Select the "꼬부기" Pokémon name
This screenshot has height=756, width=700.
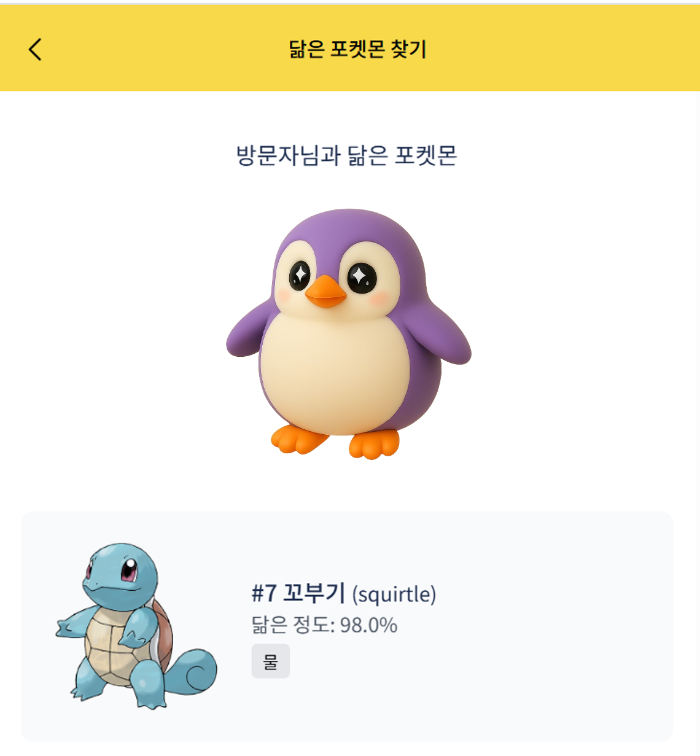click(x=314, y=593)
